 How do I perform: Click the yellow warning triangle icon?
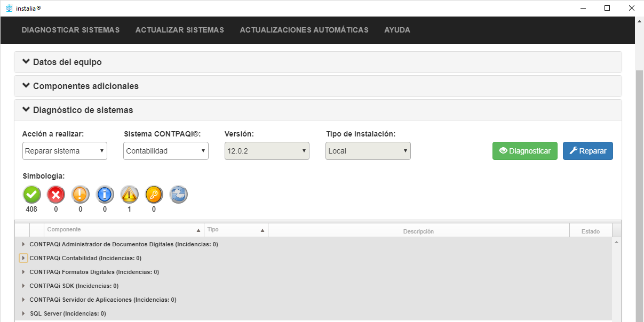130,195
